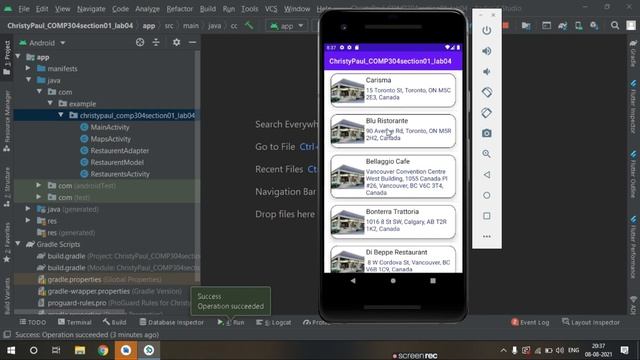This screenshot has width=640, height=360.
Task: Open the Chrome taskbar icon
Action: (103, 350)
